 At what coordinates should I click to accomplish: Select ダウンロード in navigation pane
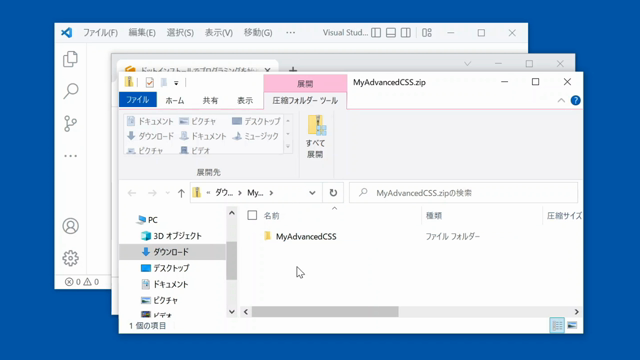coord(172,252)
